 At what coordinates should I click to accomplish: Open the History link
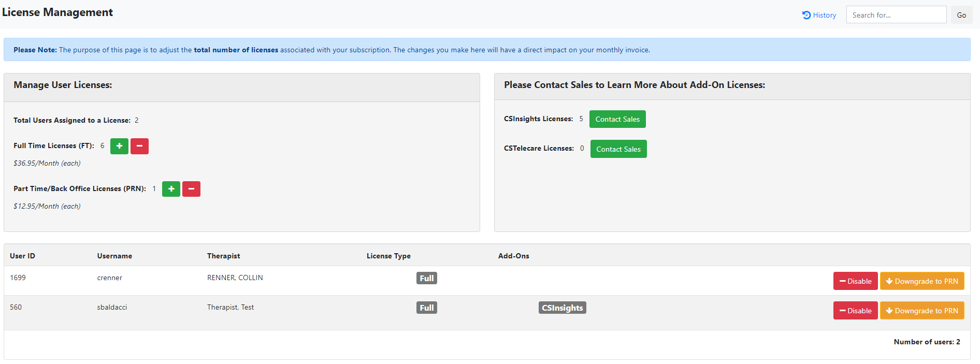(819, 15)
